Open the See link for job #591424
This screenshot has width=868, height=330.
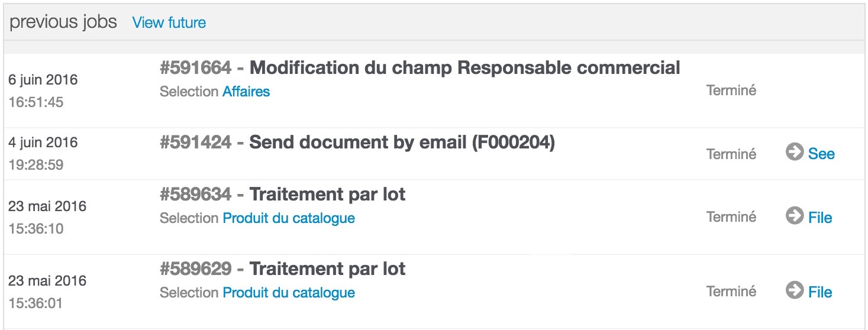point(821,154)
